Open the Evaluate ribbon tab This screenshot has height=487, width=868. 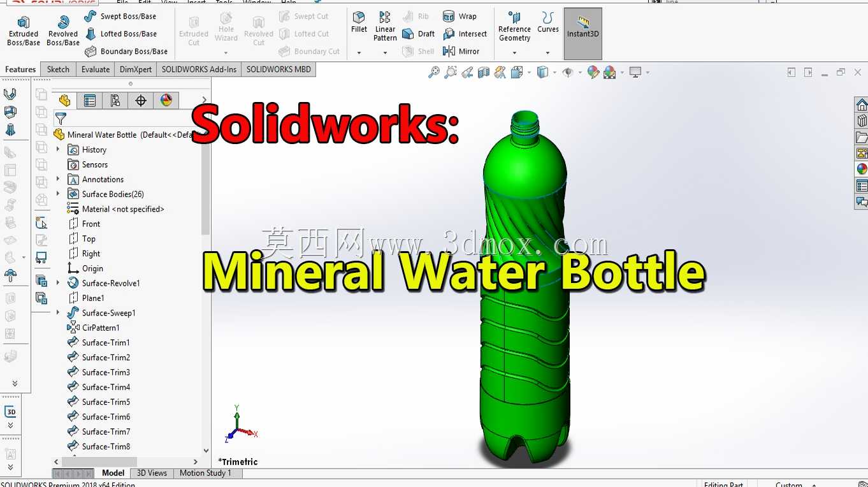coord(96,69)
